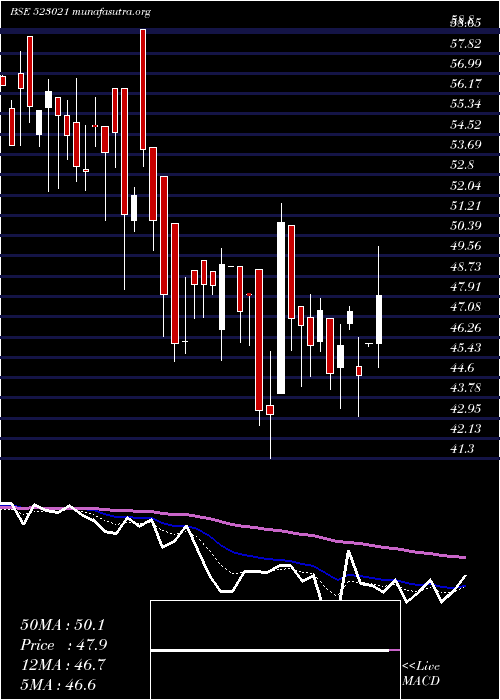
Task: Click the 51.21 price axis label
Action: [x=466, y=205]
